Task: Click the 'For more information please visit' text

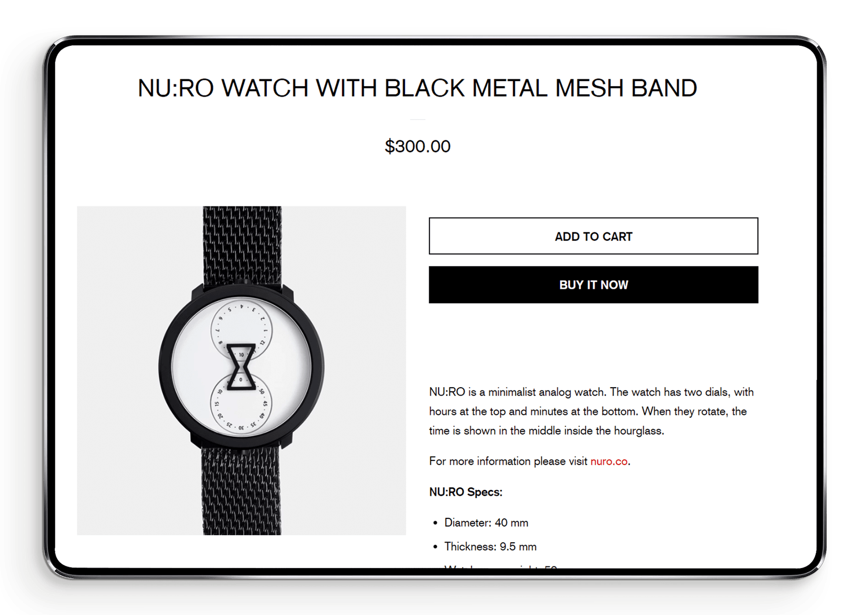Action: [x=508, y=461]
